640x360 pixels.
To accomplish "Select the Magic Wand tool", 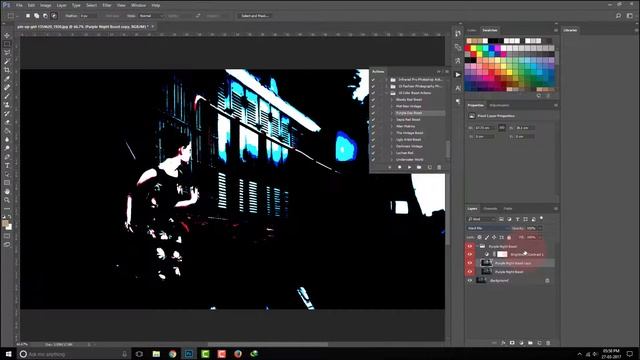I will tap(7, 61).
